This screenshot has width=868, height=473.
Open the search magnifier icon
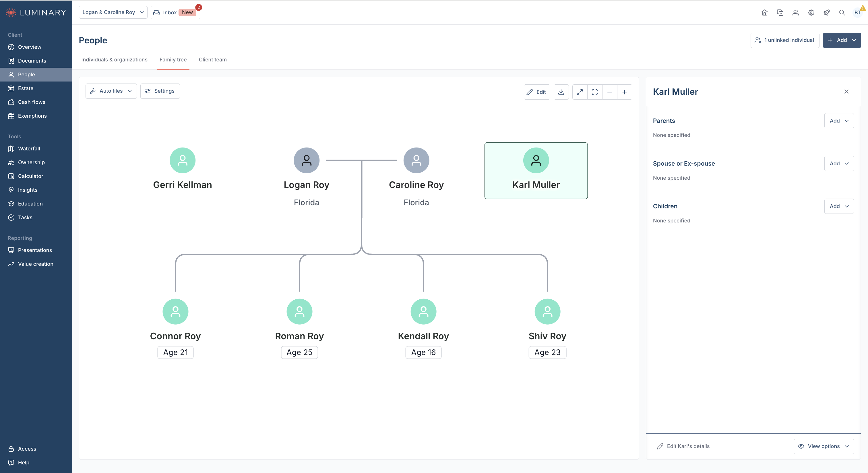[x=842, y=12]
